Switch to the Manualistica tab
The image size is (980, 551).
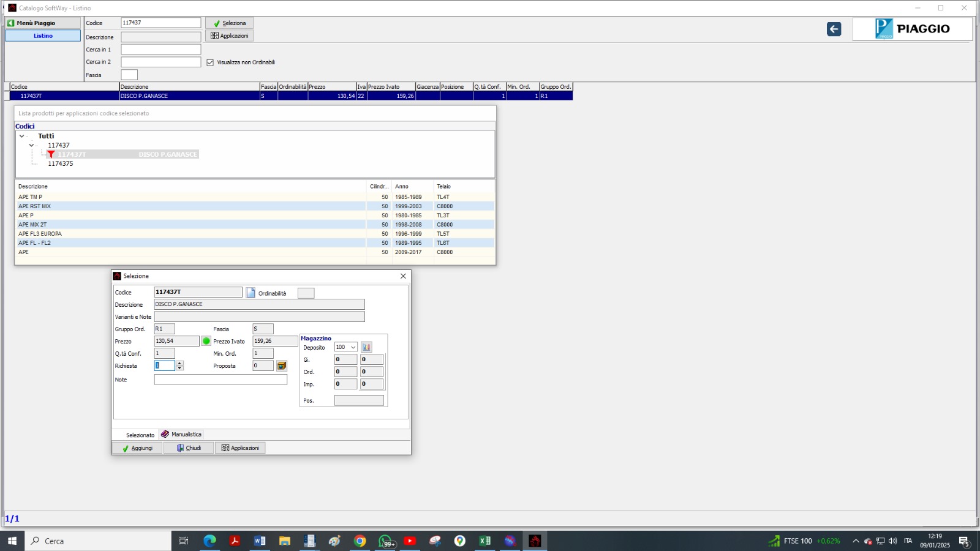[x=181, y=435]
